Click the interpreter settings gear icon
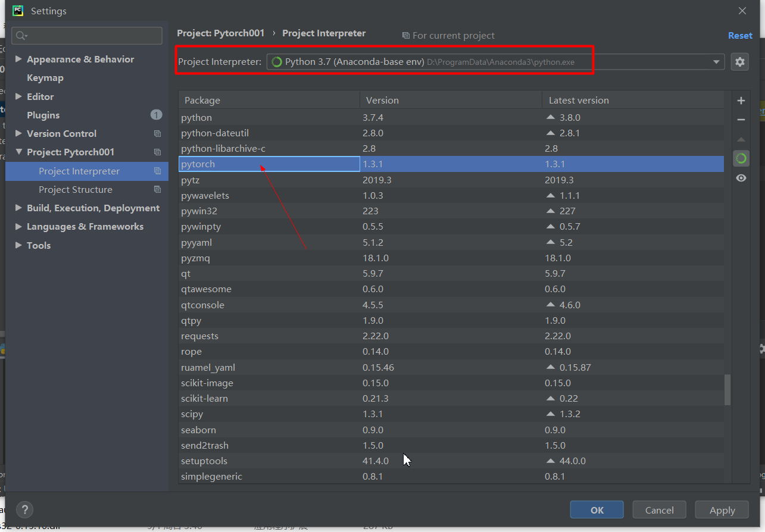The image size is (765, 532). (740, 62)
